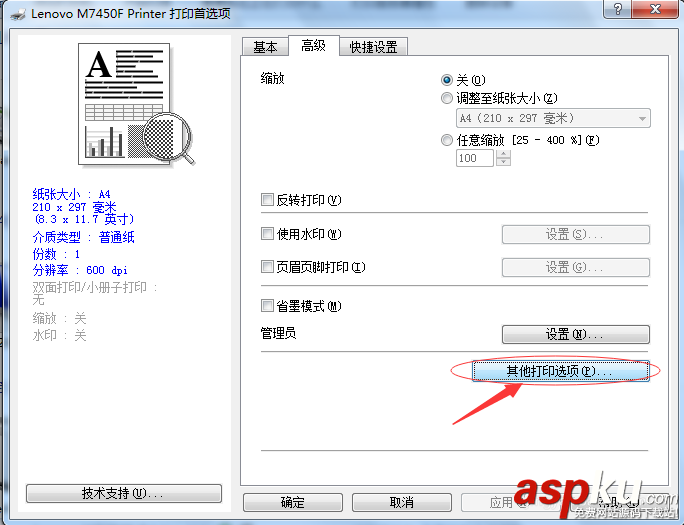Tick the 使用水印 checkbox
This screenshot has width=684, height=525.
(267, 234)
